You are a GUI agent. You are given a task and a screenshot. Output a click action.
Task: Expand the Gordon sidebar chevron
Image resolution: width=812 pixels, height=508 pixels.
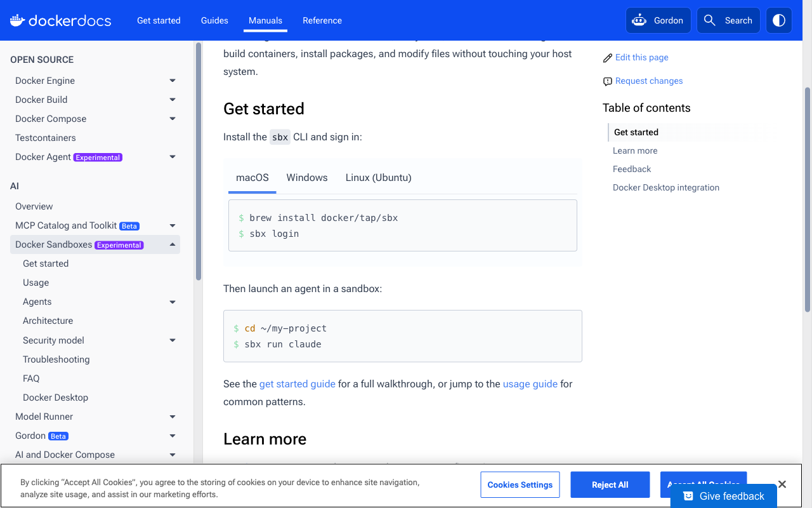pyautogui.click(x=173, y=436)
